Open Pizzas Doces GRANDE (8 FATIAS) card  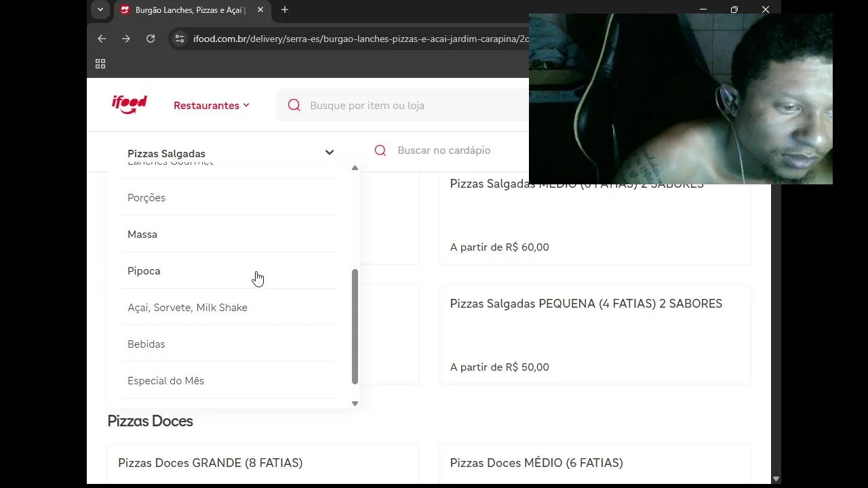tap(263, 465)
